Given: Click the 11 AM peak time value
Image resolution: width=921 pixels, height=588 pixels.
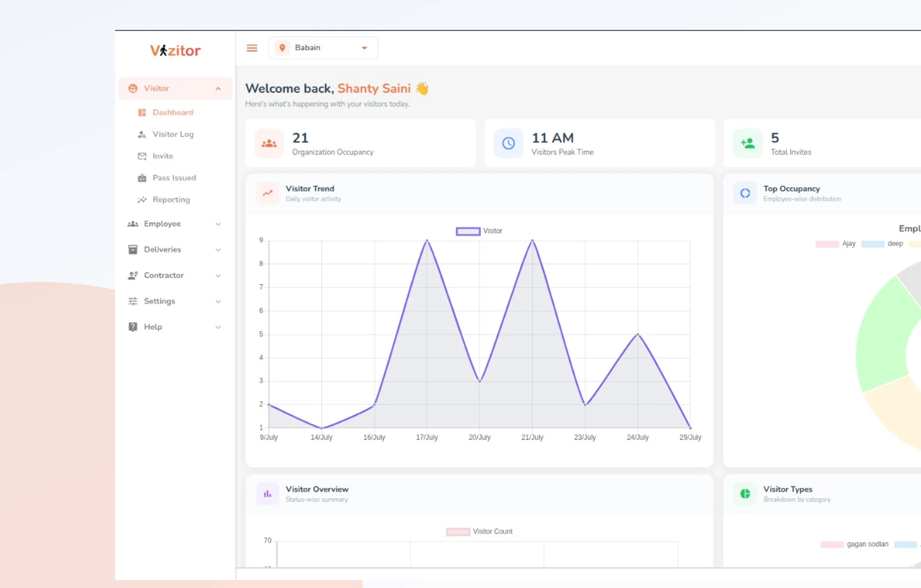Looking at the screenshot, I should (553, 138).
